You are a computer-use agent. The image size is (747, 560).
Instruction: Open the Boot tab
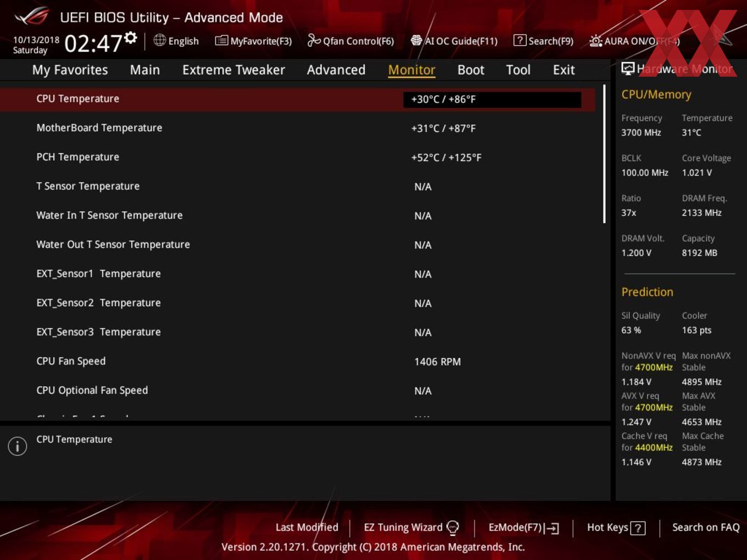(471, 70)
